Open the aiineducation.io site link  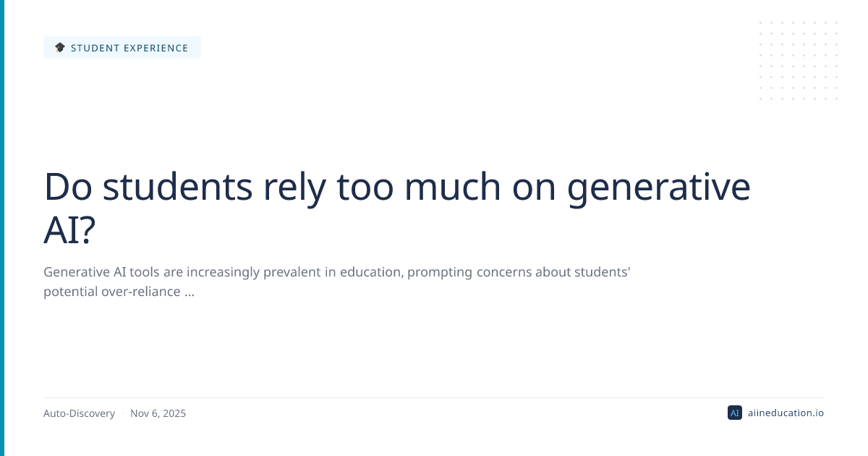coord(785,413)
